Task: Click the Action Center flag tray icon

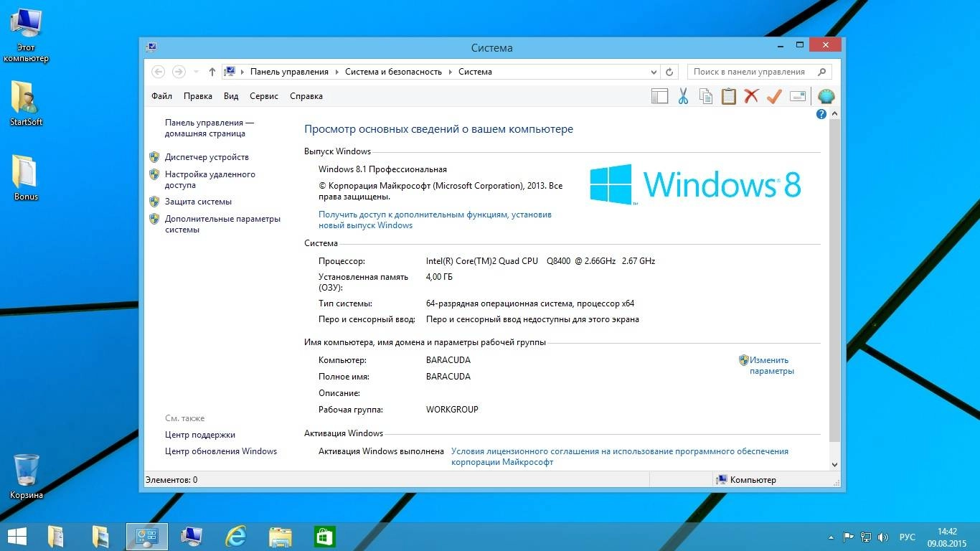Action: click(x=848, y=537)
